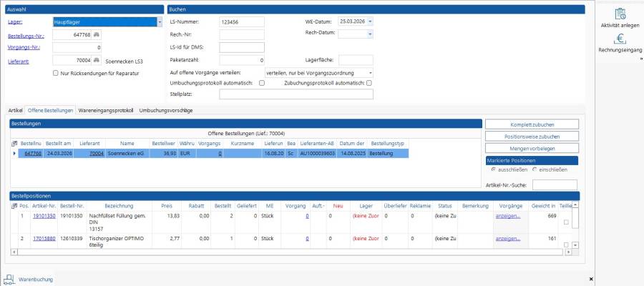The width and height of the screenshot is (644, 286).
Task: Open the Umbuchungsvorschläge tab
Action: click(166, 110)
